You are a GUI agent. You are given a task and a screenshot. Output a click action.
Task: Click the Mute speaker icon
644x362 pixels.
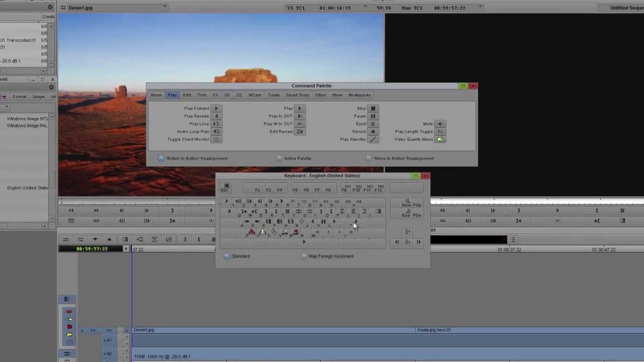tap(440, 124)
